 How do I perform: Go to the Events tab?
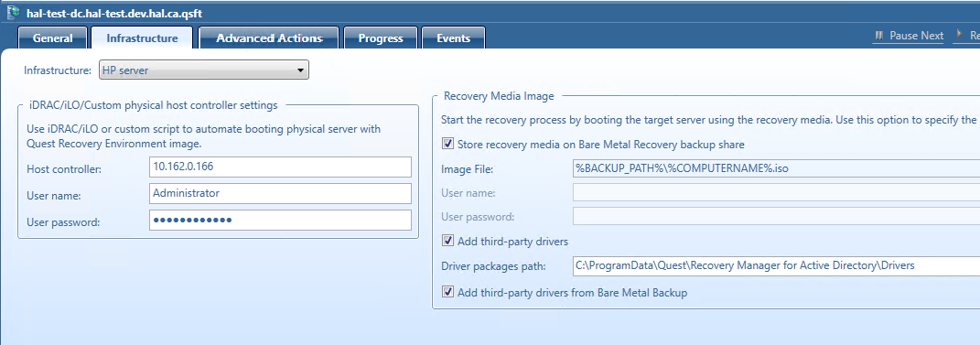tap(453, 38)
